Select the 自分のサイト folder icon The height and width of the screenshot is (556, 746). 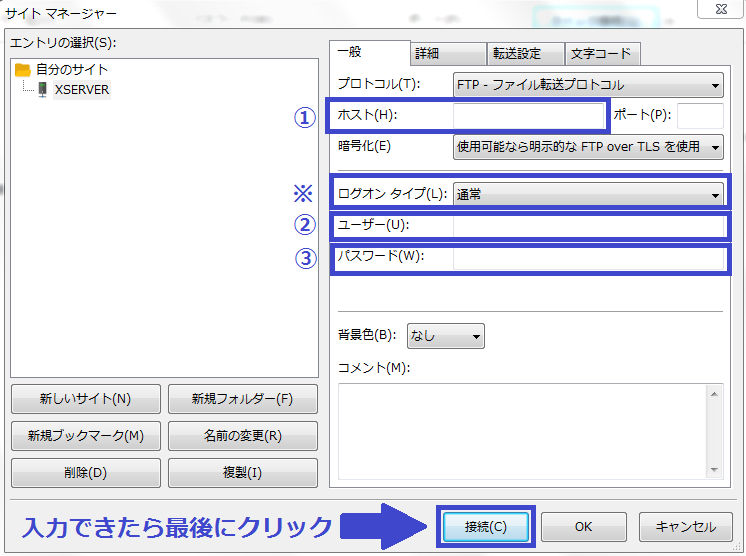coord(23,70)
